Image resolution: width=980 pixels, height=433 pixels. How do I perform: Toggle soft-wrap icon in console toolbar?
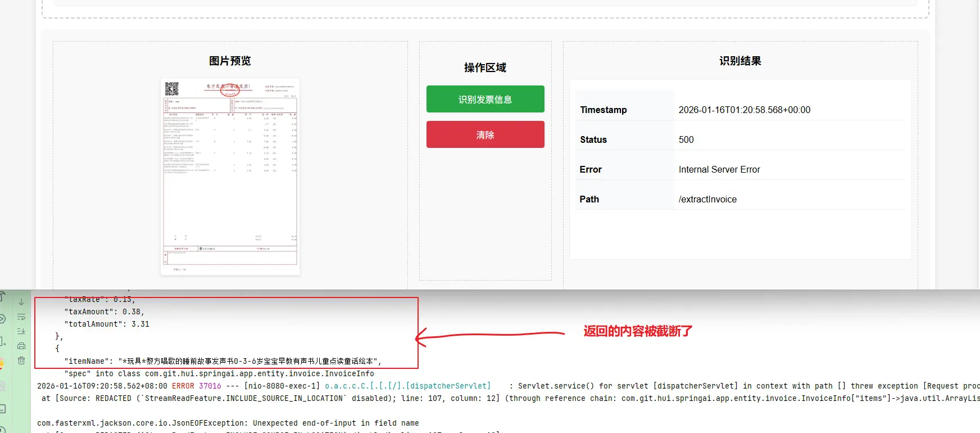pos(21,317)
